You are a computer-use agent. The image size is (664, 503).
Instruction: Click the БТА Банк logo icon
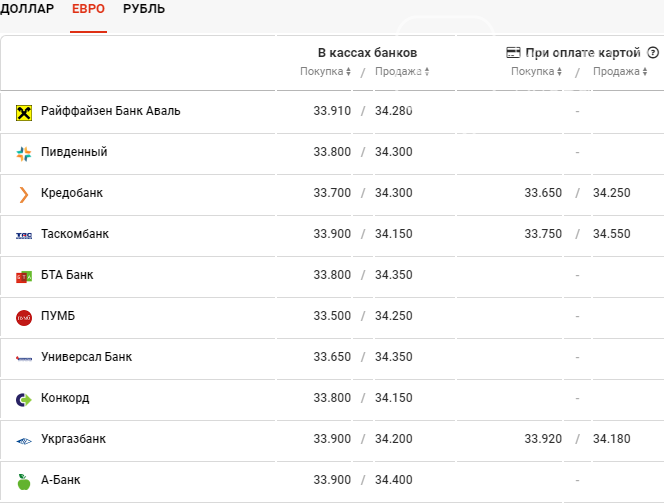click(24, 277)
